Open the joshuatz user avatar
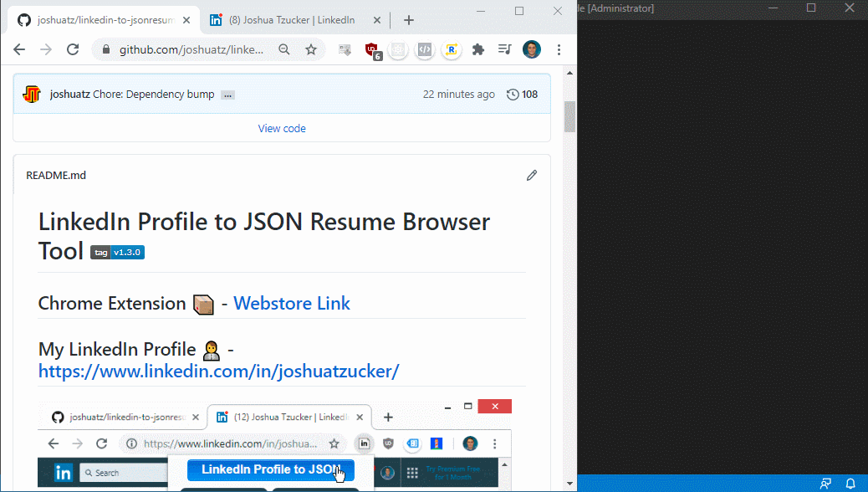The width and height of the screenshot is (868, 492). (32, 95)
